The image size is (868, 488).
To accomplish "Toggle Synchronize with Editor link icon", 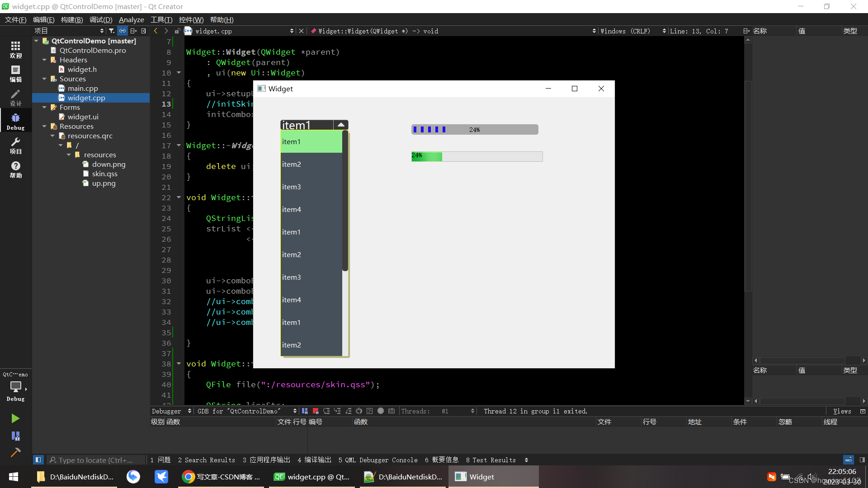I will [x=123, y=31].
